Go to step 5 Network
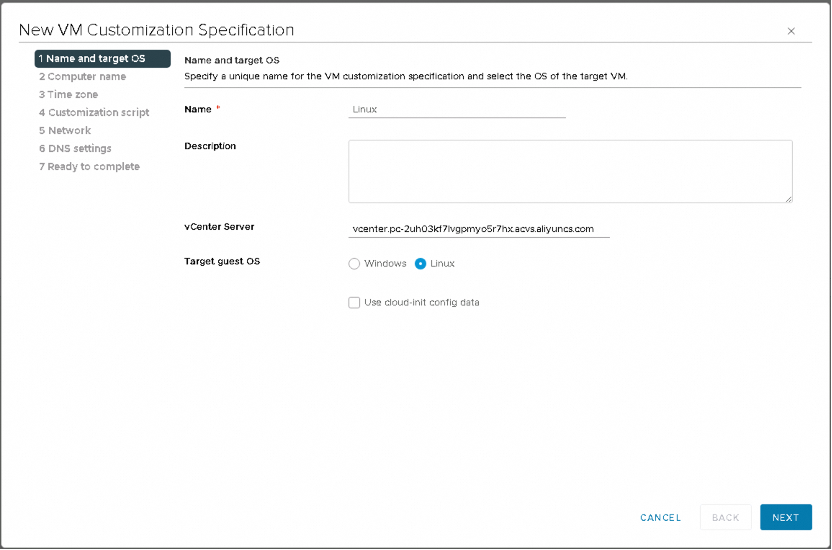Image resolution: width=832 pixels, height=550 pixels. tap(65, 131)
